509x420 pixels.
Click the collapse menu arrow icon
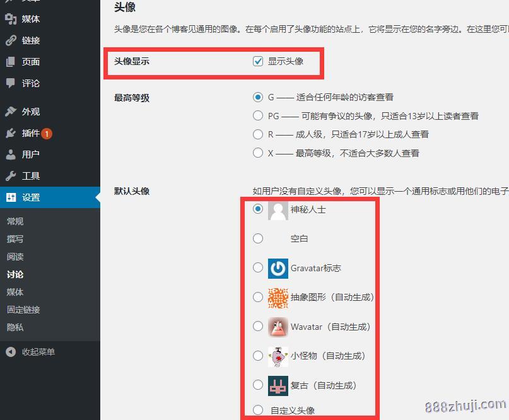pyautogui.click(x=11, y=352)
